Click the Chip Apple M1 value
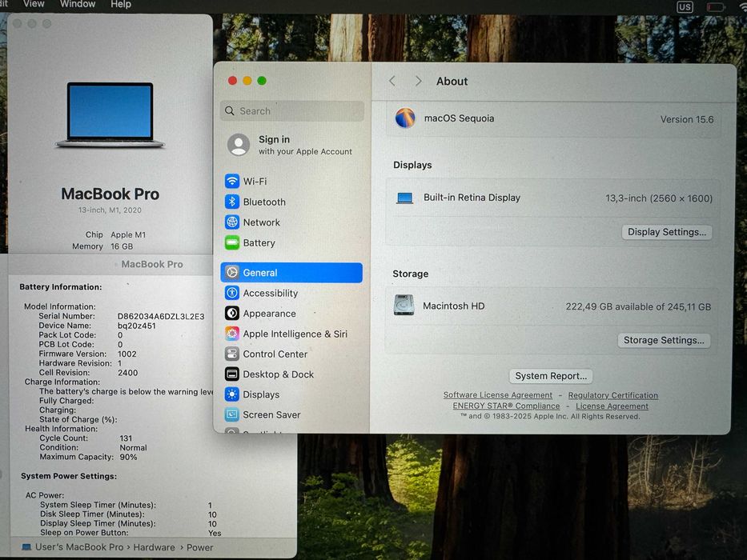The height and width of the screenshot is (560, 747). [x=128, y=234]
